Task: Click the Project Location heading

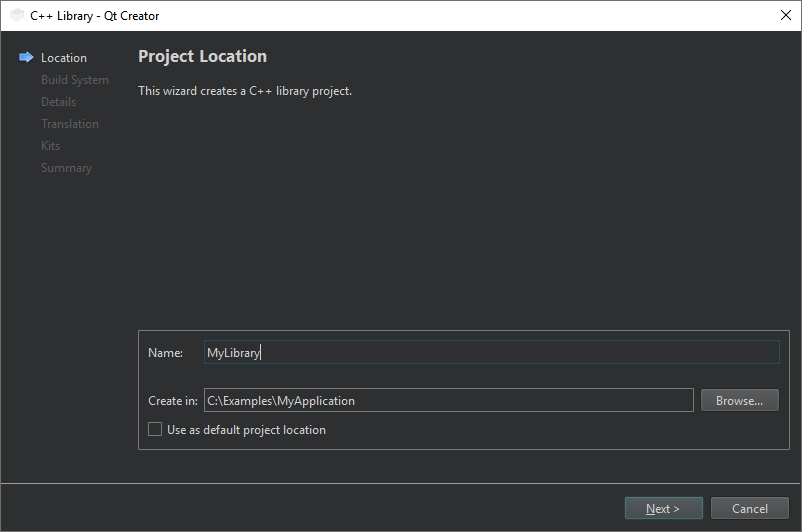Action: pyautogui.click(x=202, y=57)
